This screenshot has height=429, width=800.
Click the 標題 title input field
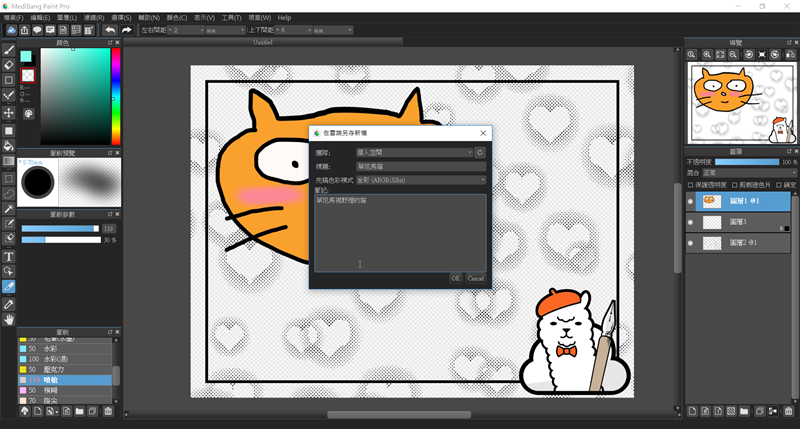point(420,166)
